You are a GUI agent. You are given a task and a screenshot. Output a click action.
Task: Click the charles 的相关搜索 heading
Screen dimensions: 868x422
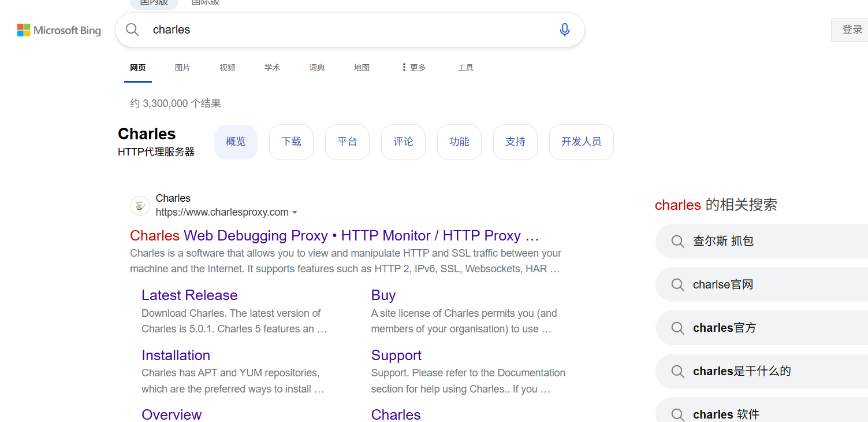coord(716,205)
